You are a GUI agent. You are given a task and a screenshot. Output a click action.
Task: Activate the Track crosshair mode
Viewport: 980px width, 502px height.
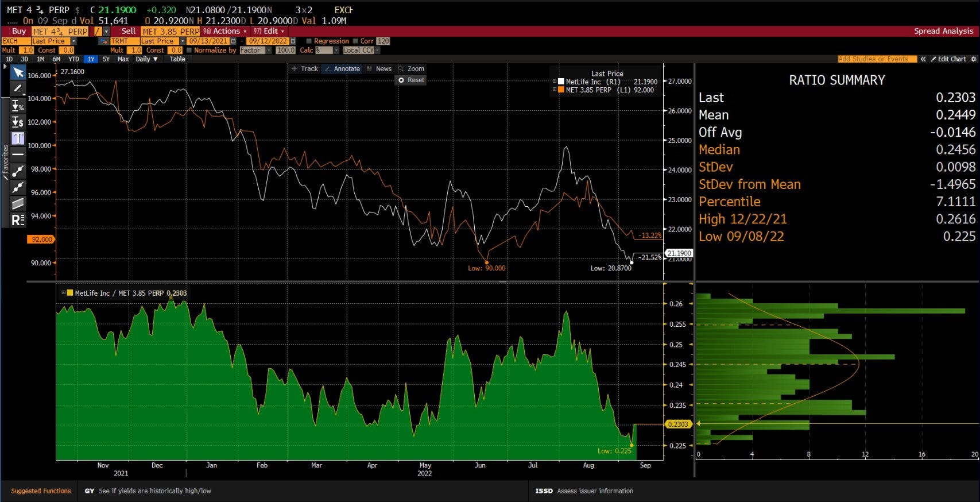click(304, 69)
